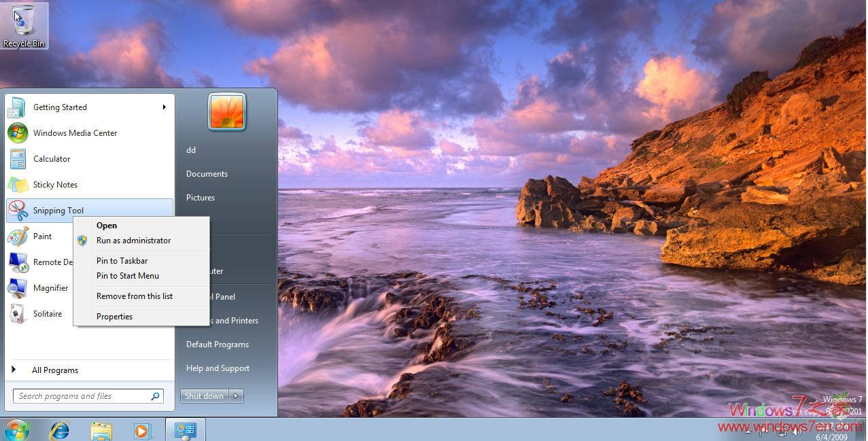This screenshot has width=868, height=441.
Task: Start Windows Media Center
Action: coord(75,133)
